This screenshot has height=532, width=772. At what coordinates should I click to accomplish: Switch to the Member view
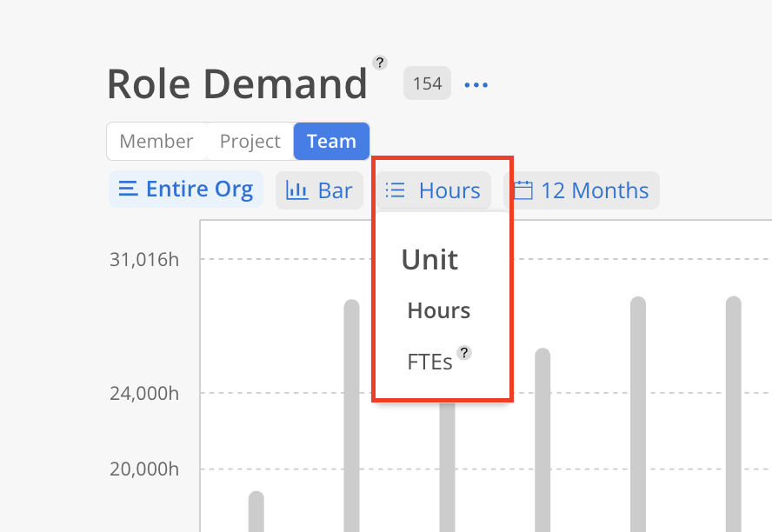pos(156,142)
